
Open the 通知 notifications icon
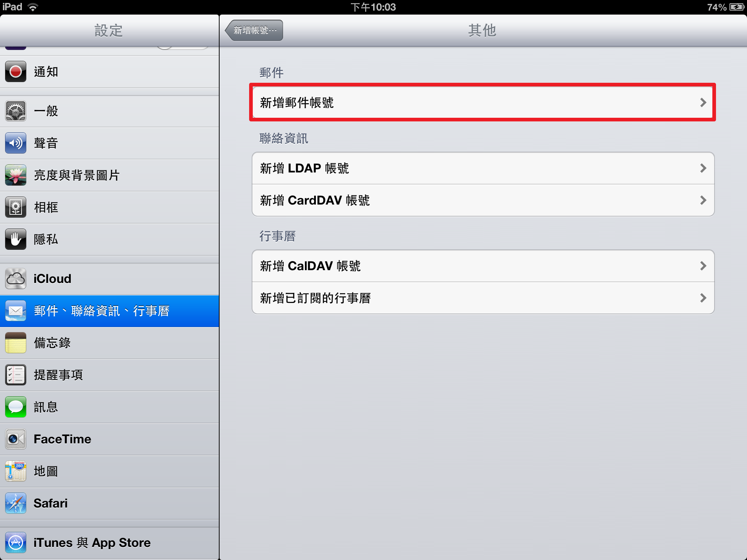point(16,71)
